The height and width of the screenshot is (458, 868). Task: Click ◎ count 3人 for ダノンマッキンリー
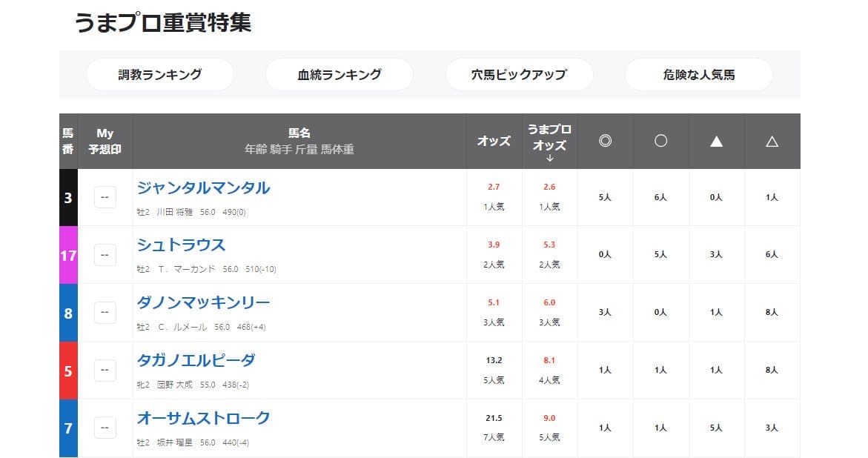pos(605,313)
